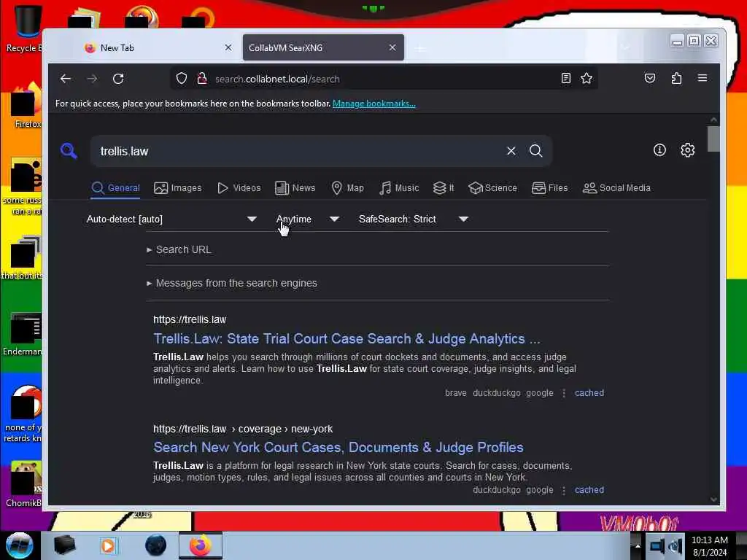This screenshot has width=747, height=560.
Task: Clear the search query with the X icon
Action: click(x=511, y=151)
